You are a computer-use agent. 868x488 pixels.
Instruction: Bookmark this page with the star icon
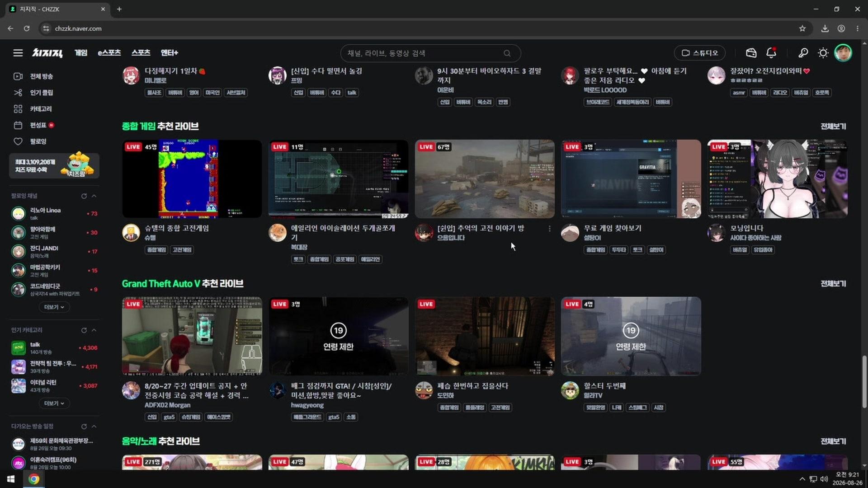pos(802,28)
